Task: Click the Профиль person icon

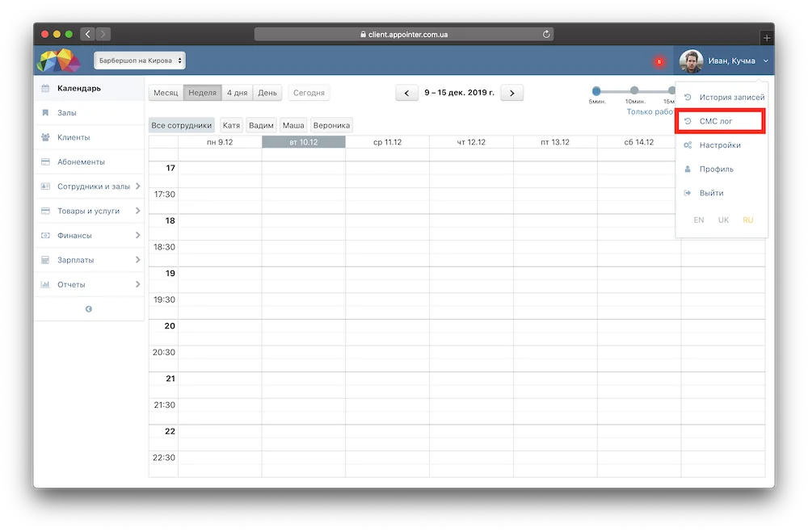Action: (688, 169)
